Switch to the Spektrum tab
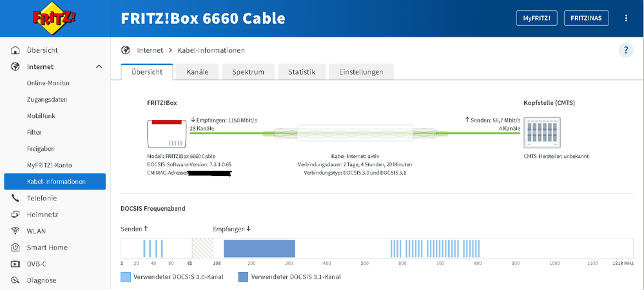644x290 pixels. [x=248, y=72]
